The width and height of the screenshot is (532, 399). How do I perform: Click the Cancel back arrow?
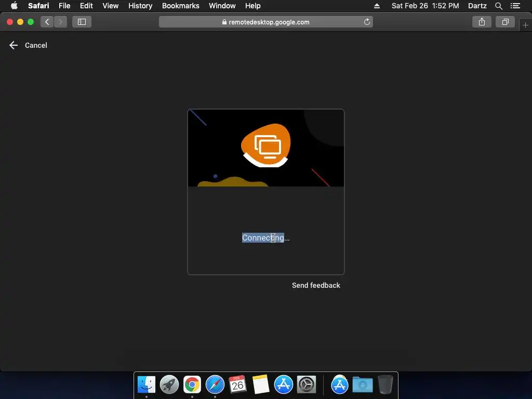coord(13,45)
